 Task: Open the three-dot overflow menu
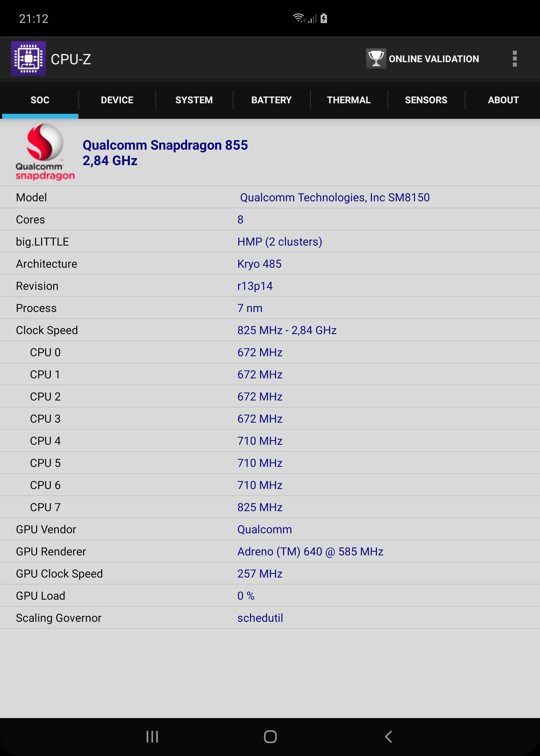515,59
